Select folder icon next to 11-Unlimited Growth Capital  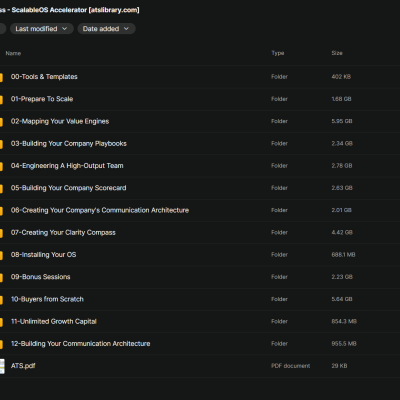tap(1, 322)
